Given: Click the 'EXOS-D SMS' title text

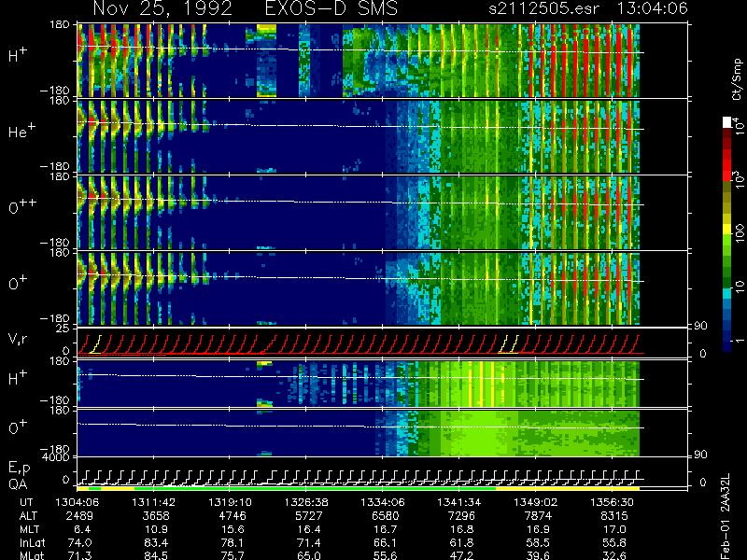Looking at the screenshot, I should pyautogui.click(x=331, y=8).
